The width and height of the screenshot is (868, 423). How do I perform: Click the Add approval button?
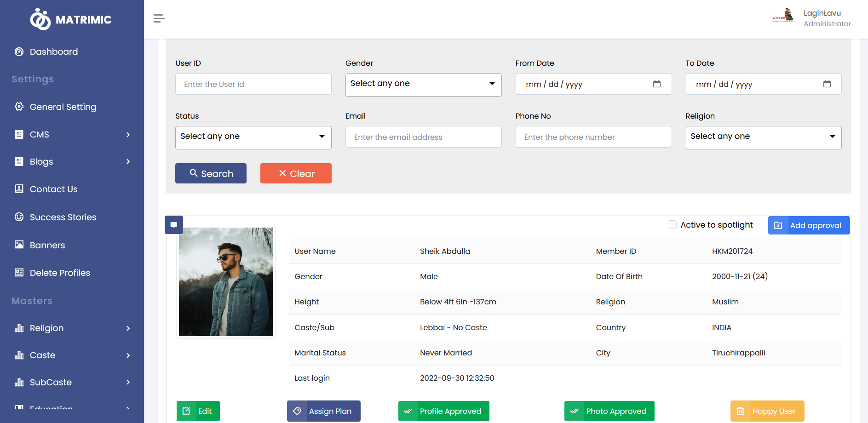click(x=809, y=225)
